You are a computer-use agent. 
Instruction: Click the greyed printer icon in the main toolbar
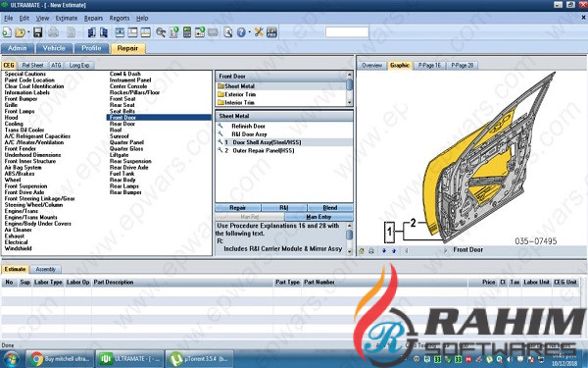tap(53, 32)
